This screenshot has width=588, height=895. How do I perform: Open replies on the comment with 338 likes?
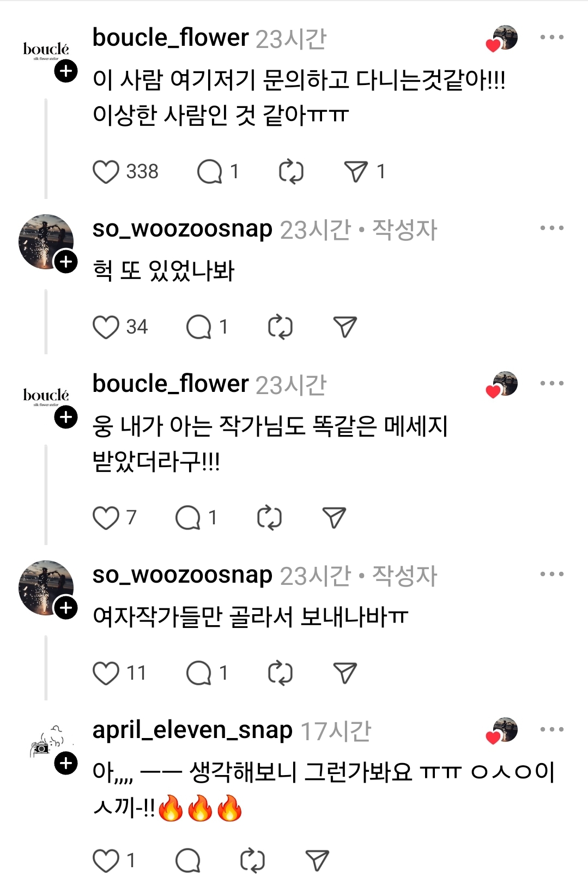tap(210, 172)
